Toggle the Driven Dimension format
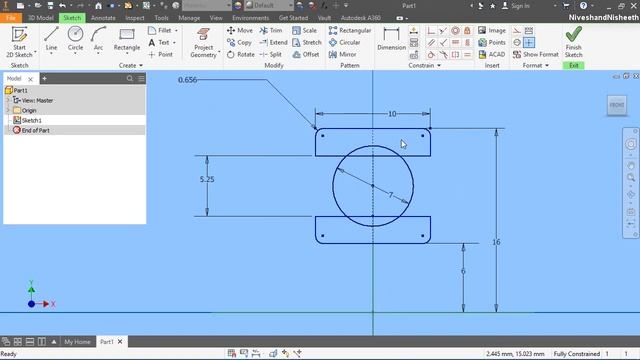The image size is (640, 360). (x=529, y=31)
